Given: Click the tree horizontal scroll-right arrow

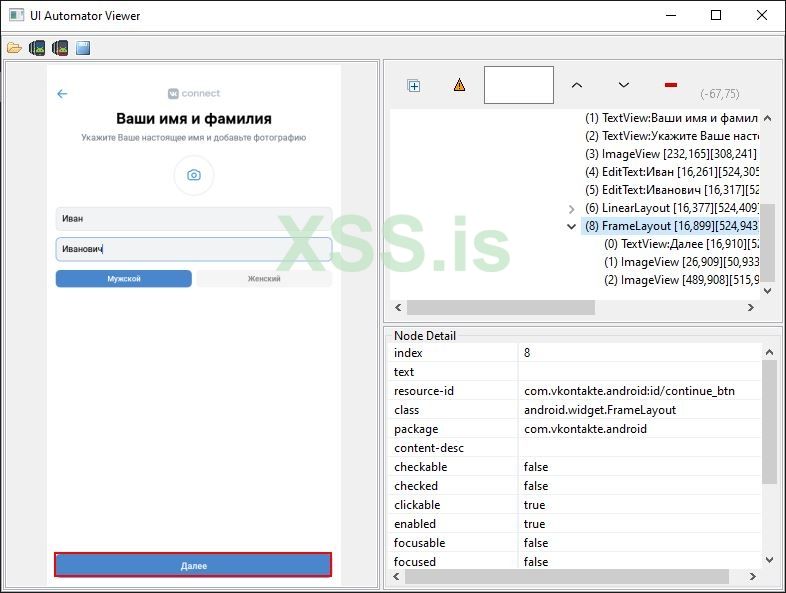Looking at the screenshot, I should [750, 307].
